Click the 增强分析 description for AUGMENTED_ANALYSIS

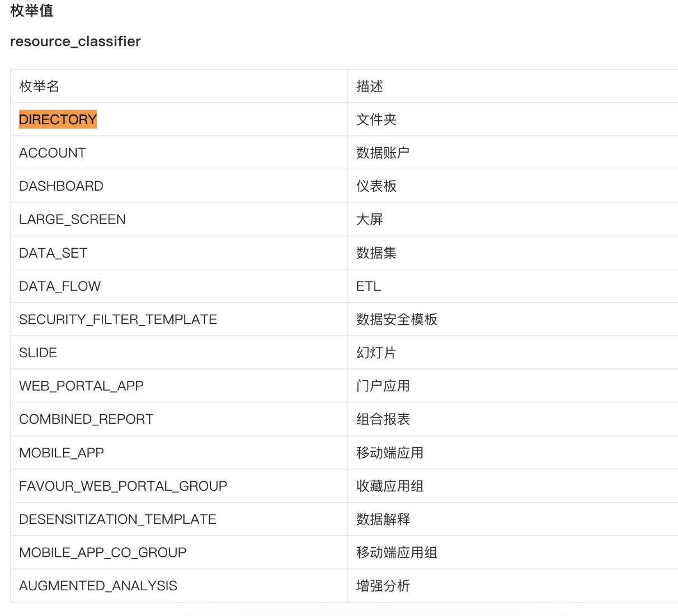(x=383, y=586)
